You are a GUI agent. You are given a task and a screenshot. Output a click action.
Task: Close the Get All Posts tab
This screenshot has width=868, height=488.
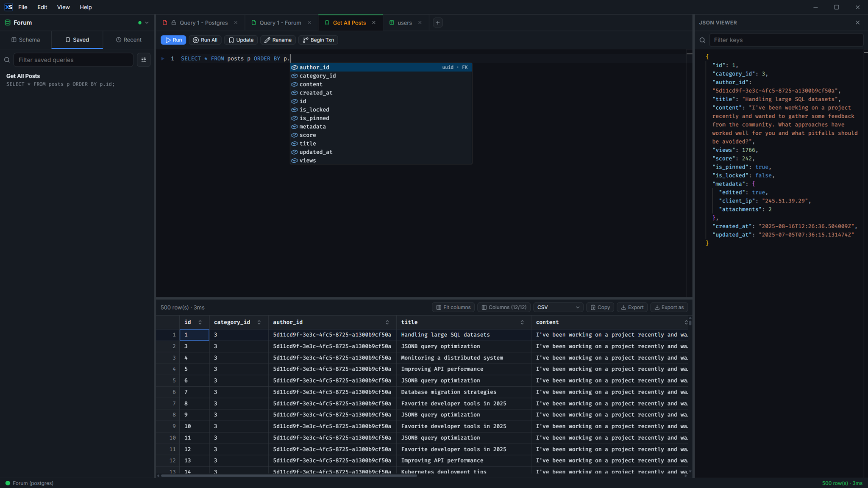[x=374, y=23]
